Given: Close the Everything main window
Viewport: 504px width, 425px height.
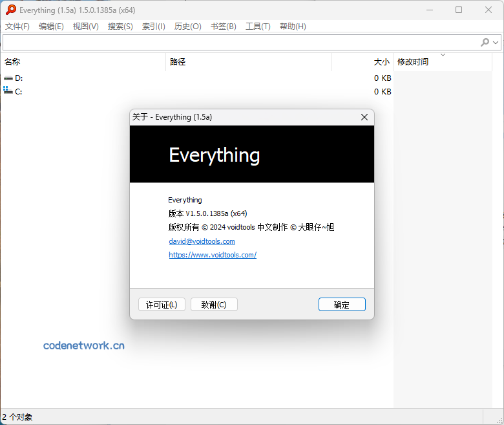Looking at the screenshot, I should tap(488, 10).
